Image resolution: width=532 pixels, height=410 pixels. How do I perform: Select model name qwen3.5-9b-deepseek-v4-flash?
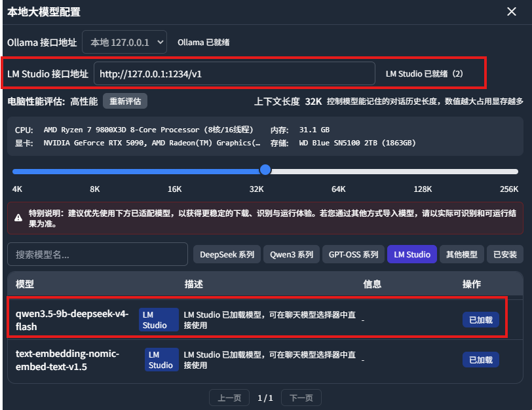pyautogui.click(x=72, y=320)
